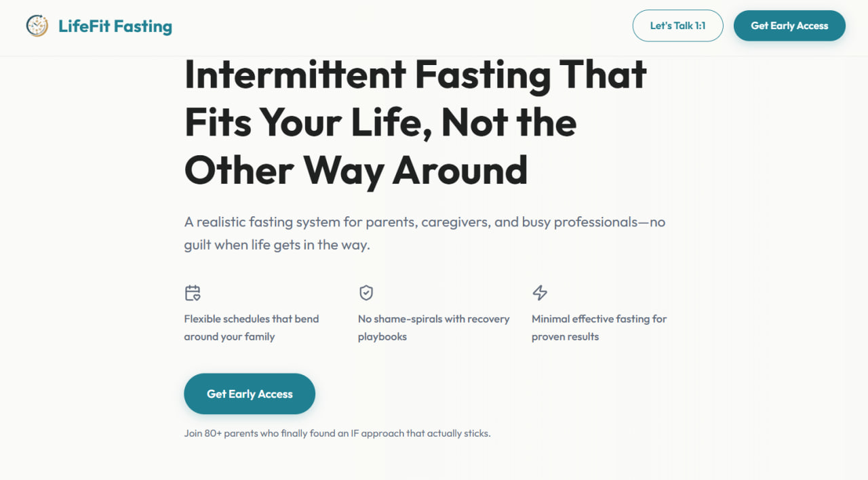Screen dimensions: 868x480
Task: Click the lightning bolt icon for minimal effective fasting
Action: click(540, 292)
